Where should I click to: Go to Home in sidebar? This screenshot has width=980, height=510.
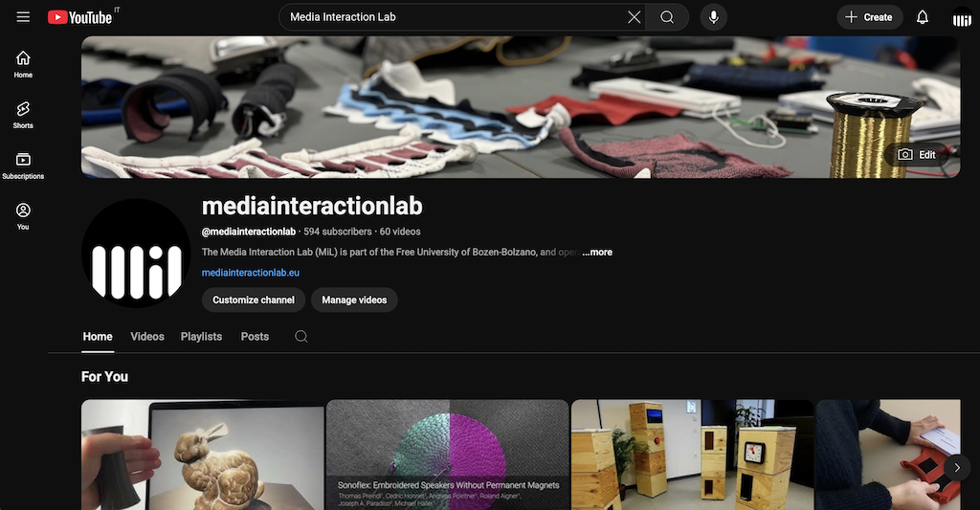pos(23,64)
